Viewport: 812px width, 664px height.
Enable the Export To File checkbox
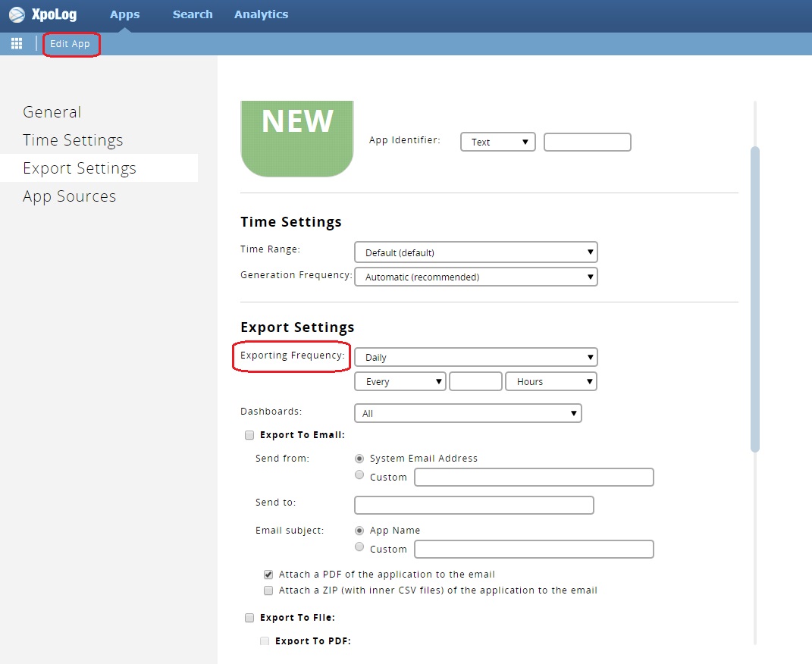click(x=249, y=618)
